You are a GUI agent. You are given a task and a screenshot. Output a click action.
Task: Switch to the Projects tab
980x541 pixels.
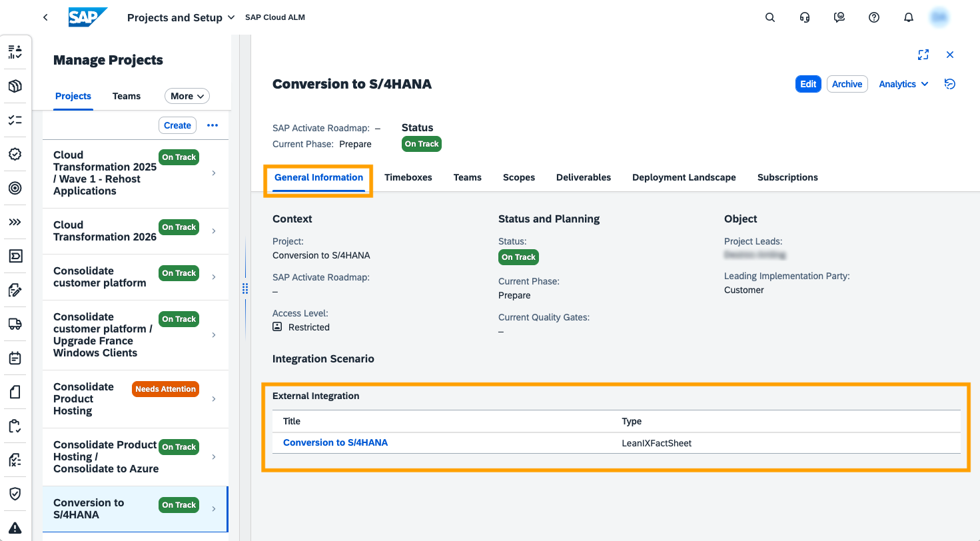tap(73, 96)
